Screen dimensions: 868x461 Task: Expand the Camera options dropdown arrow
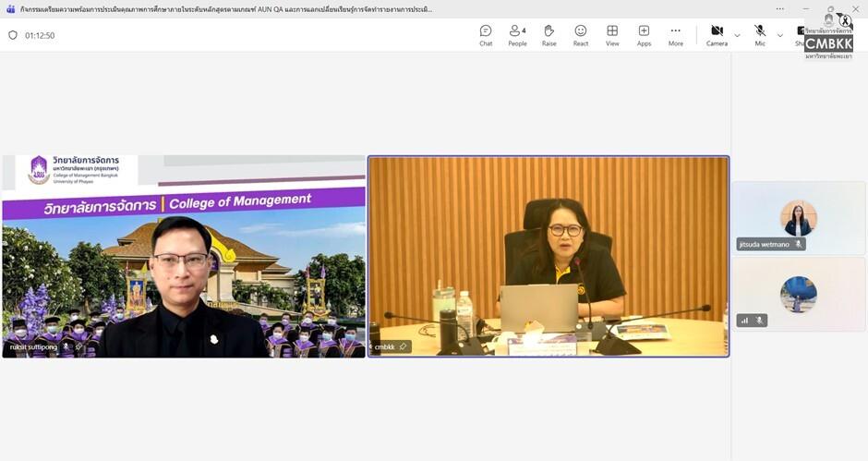737,35
